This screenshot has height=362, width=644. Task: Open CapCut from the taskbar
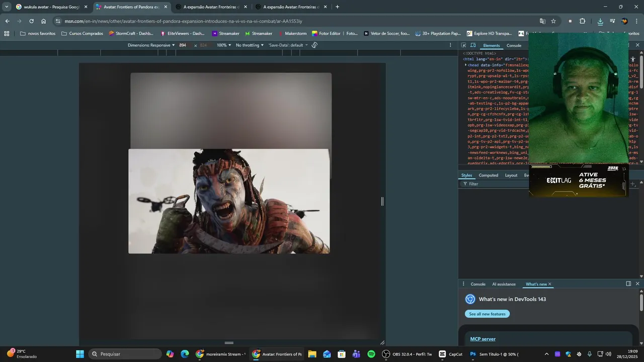(x=450, y=354)
